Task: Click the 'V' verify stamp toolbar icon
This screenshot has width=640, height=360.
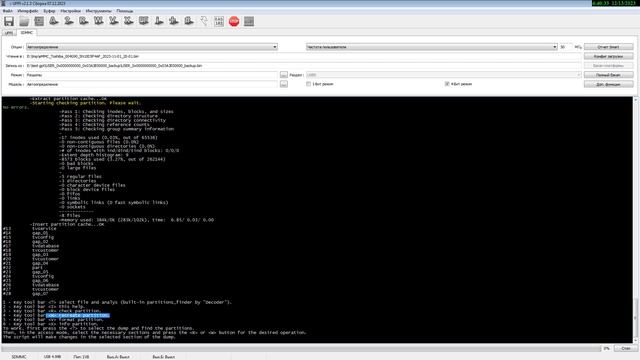Action: click(x=114, y=21)
